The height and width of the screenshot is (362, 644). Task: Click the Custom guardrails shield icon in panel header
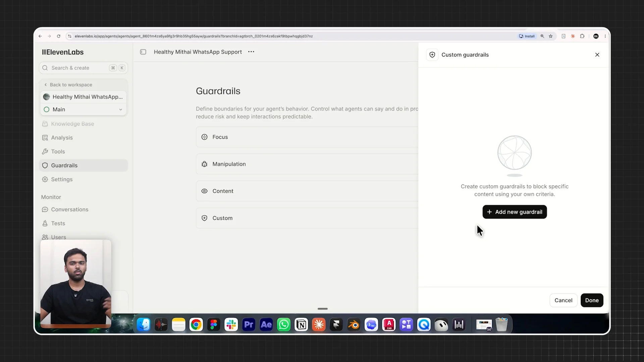point(432,55)
